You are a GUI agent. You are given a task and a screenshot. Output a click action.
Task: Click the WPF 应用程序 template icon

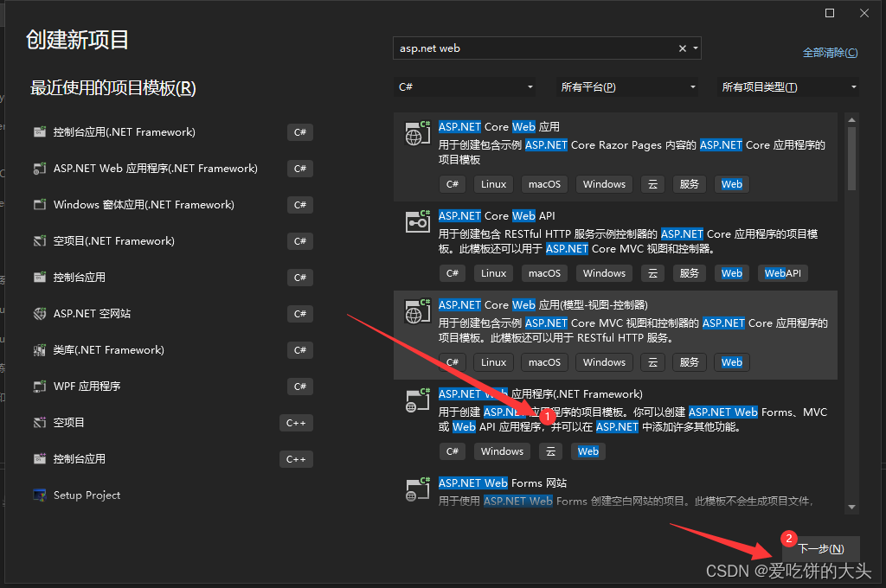[x=40, y=387]
